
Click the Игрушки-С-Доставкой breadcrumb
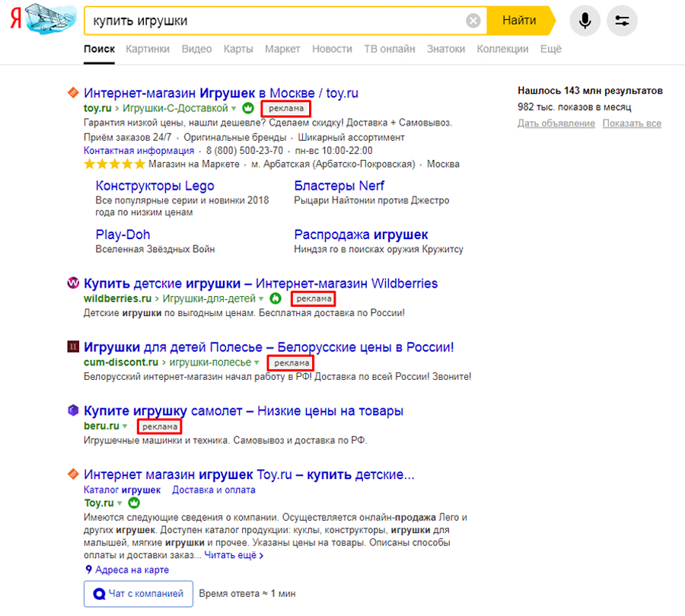pyautogui.click(x=175, y=108)
